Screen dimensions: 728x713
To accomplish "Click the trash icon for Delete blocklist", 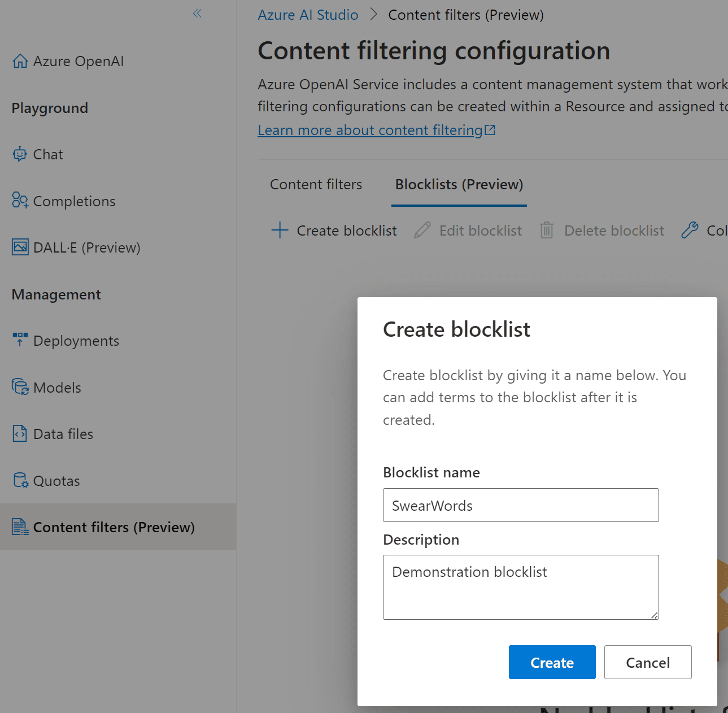I will [547, 231].
